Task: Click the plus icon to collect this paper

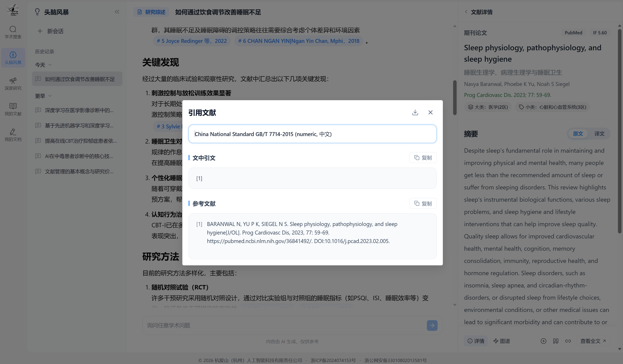Action: click(x=543, y=341)
